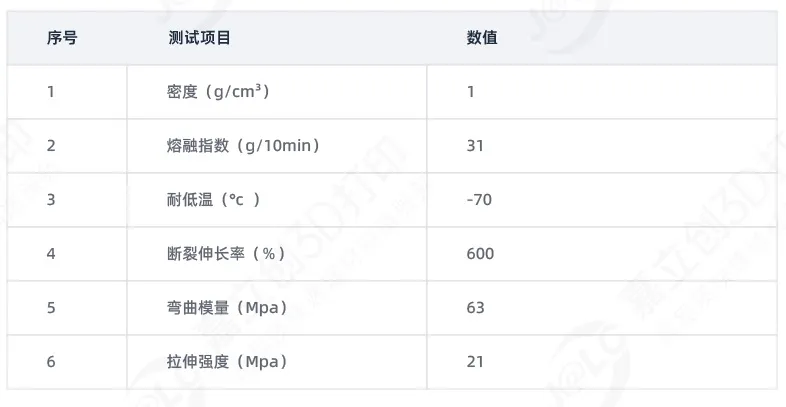Select the 耐低温（°c）cell
Screen dimensions: 786x407
pos(214,200)
